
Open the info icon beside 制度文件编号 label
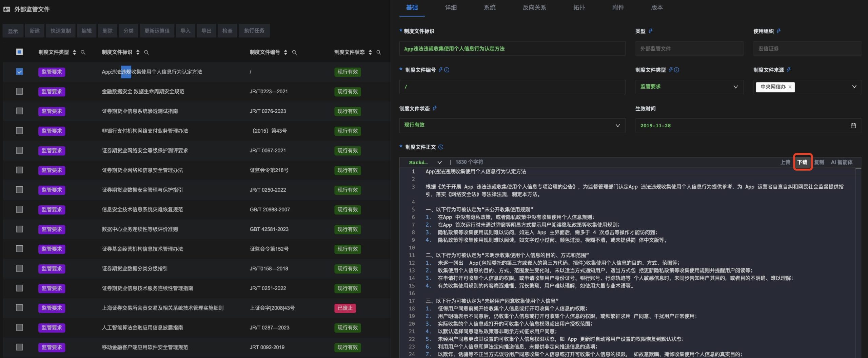447,70
